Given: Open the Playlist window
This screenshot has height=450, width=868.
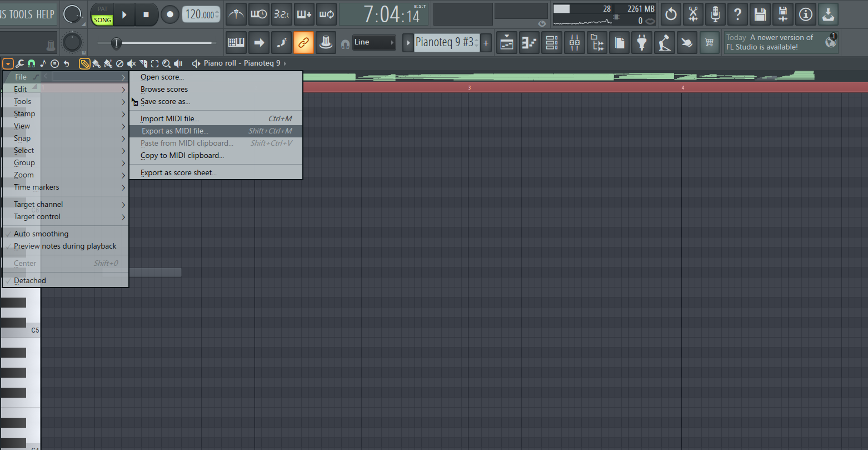Looking at the screenshot, I should [507, 42].
